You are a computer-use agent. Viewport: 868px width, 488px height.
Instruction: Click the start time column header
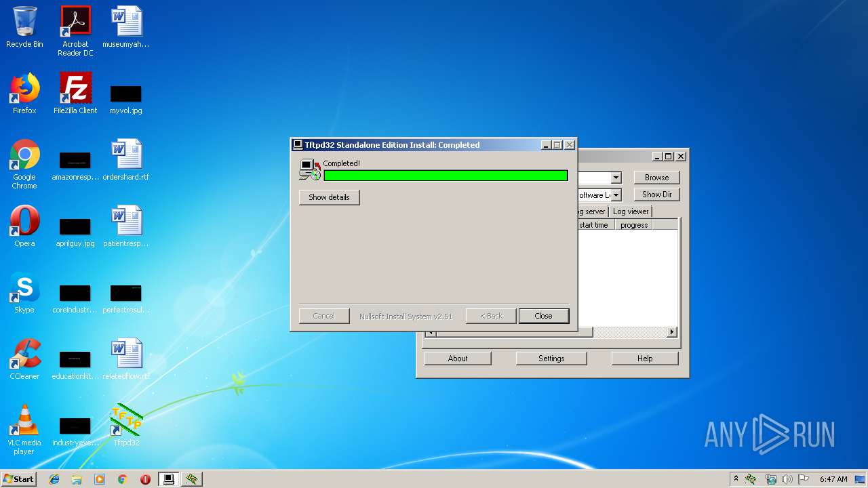point(595,225)
